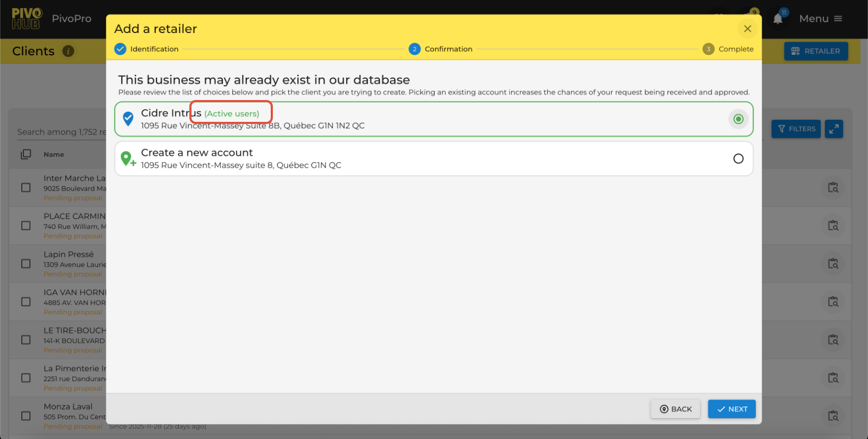This screenshot has width=868, height=439.
Task: Click the '(Active users)' label
Action: (232, 114)
